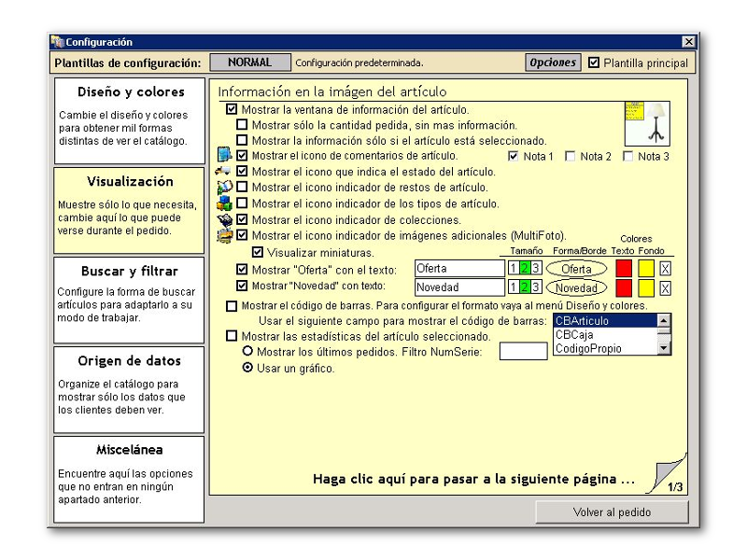
Task: Click the Novedad oval shape/border button
Action: pyautogui.click(x=576, y=287)
